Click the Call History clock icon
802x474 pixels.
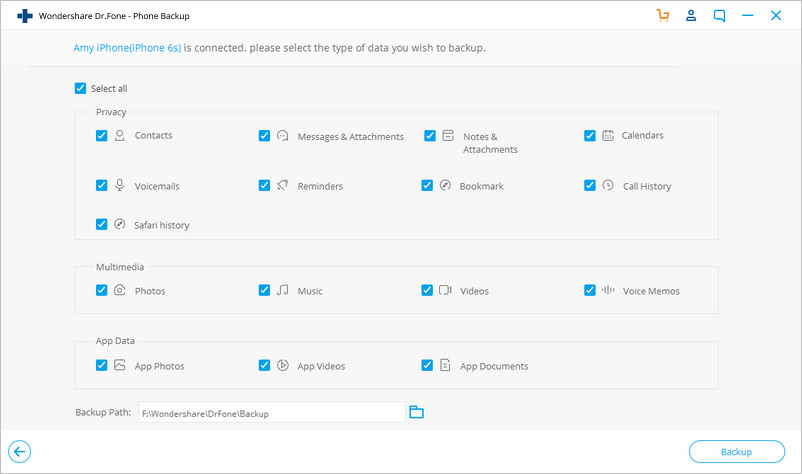click(608, 185)
